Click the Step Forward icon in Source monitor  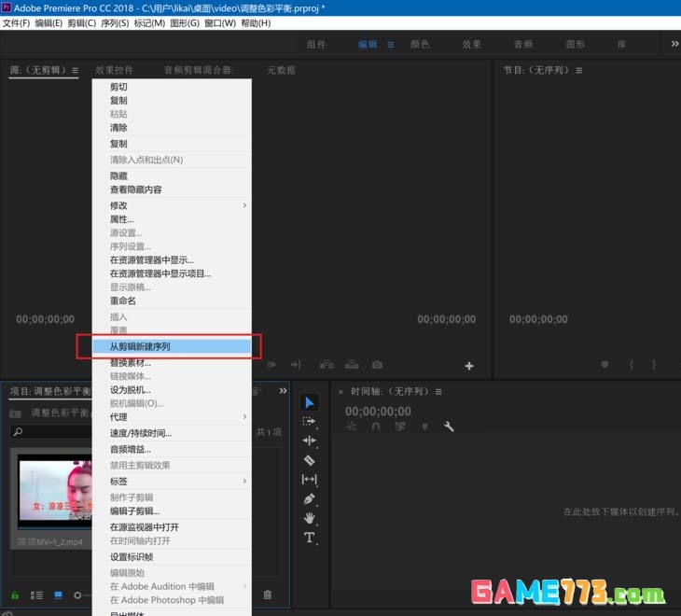tap(271, 365)
